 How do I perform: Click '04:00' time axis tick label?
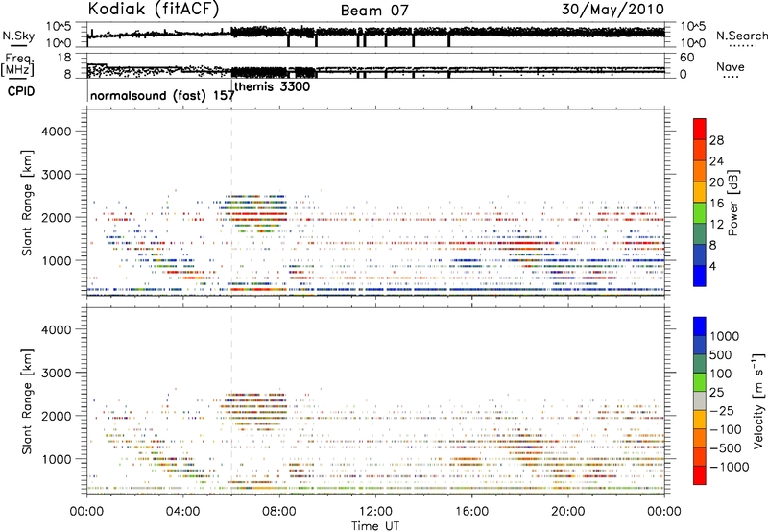pos(182,512)
